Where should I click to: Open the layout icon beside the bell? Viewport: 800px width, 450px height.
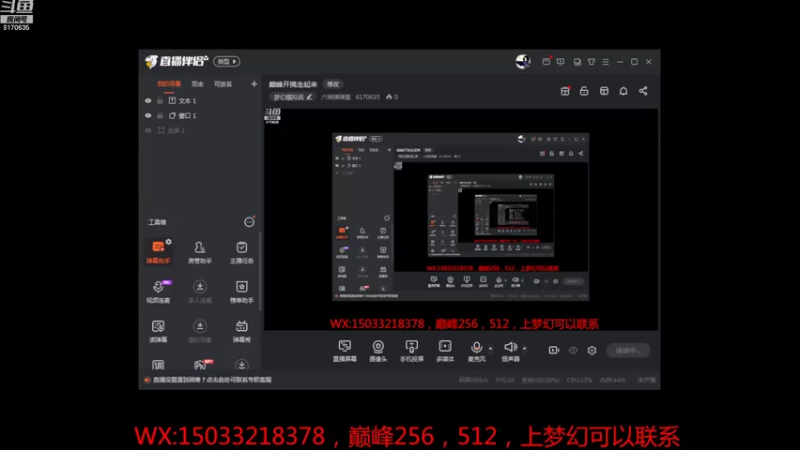coord(604,91)
